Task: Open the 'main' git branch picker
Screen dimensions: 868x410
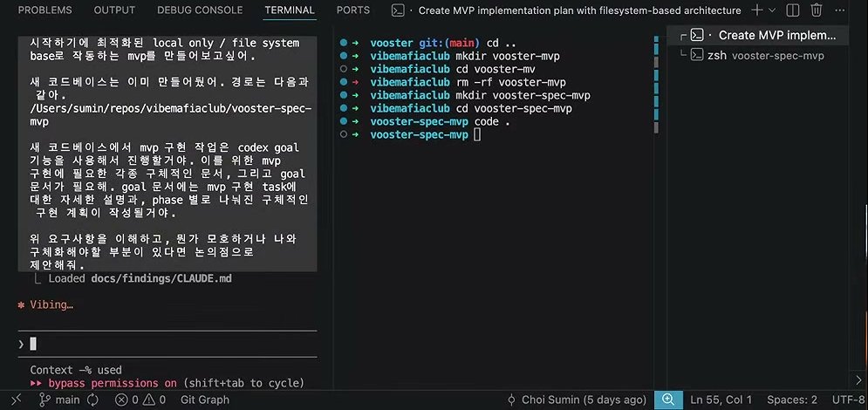Action: 59,400
